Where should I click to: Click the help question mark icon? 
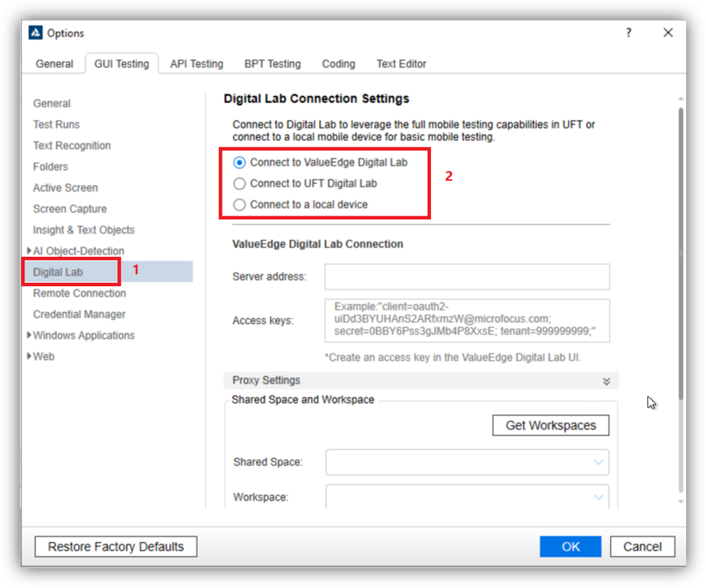click(628, 32)
